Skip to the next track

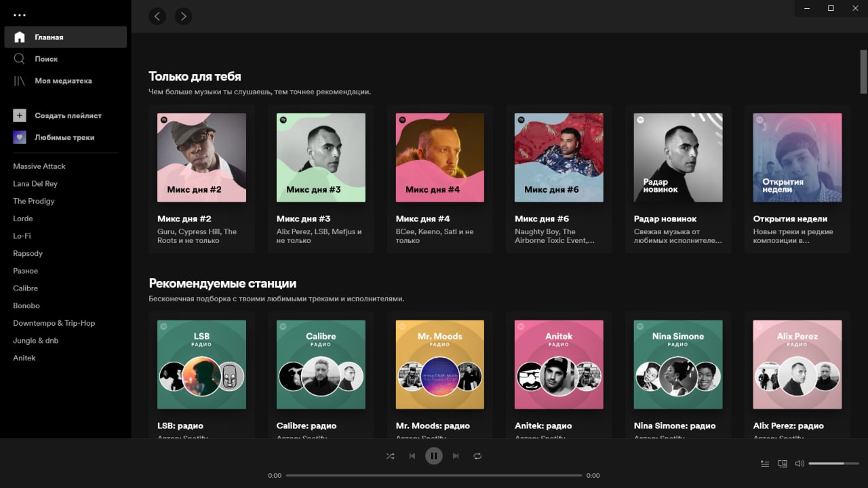[x=456, y=456]
